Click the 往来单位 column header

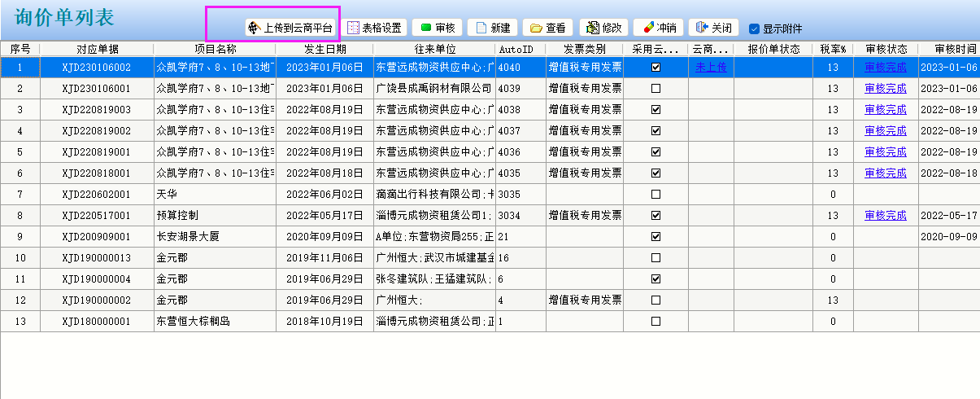434,49
